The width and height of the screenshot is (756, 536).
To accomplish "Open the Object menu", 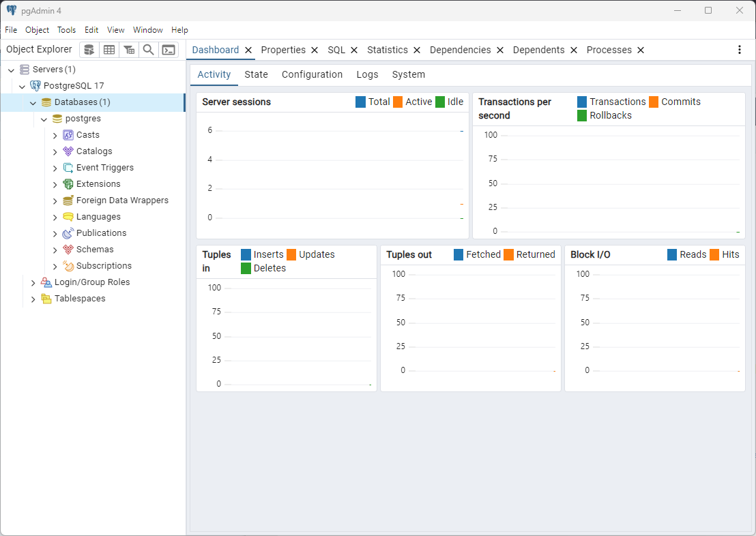I will (37, 30).
